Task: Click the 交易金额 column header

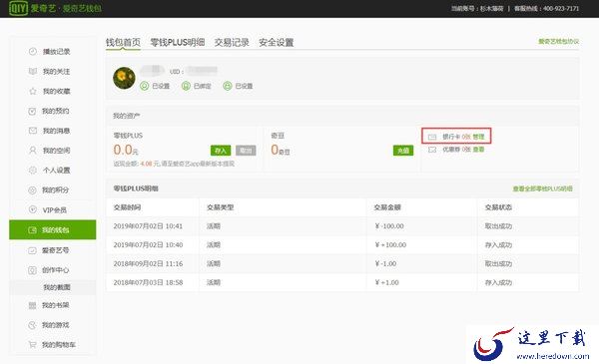Action: [x=387, y=207]
